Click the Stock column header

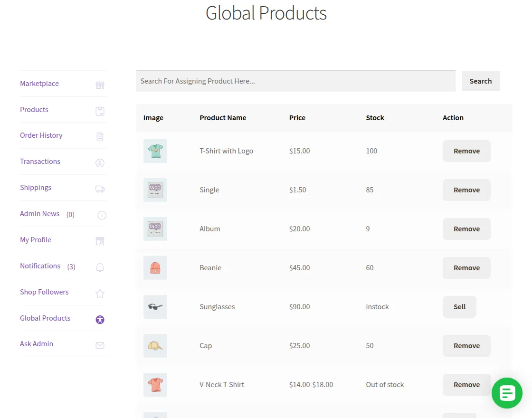pyautogui.click(x=375, y=118)
